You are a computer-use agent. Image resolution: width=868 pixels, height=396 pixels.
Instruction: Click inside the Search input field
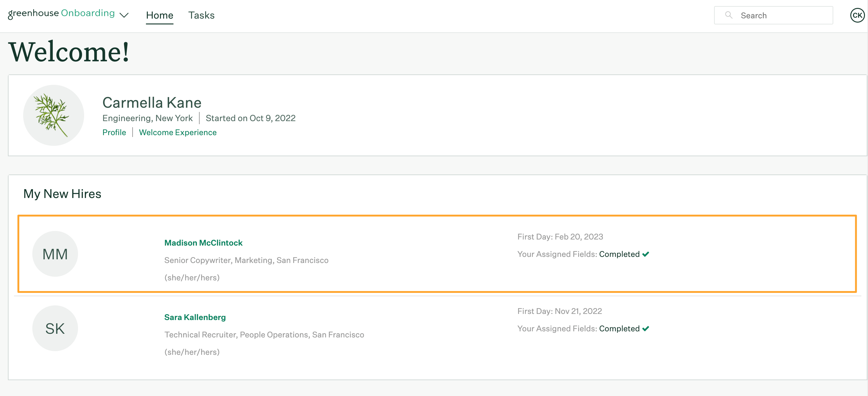(775, 15)
